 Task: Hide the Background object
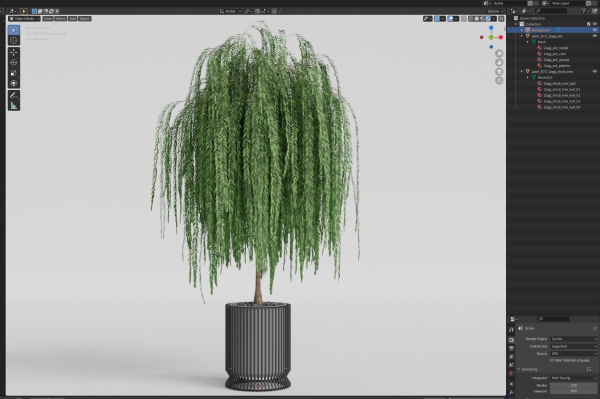coord(595,30)
